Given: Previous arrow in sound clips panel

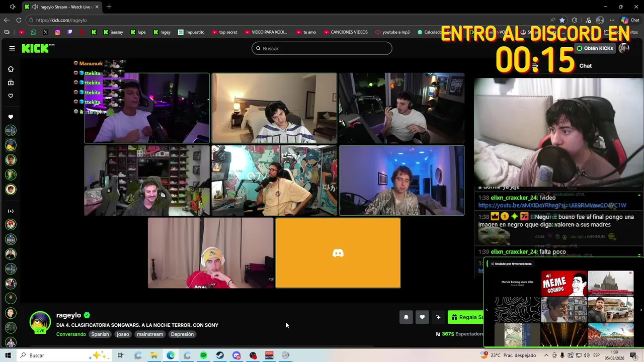Looking at the screenshot, I should [487, 310].
